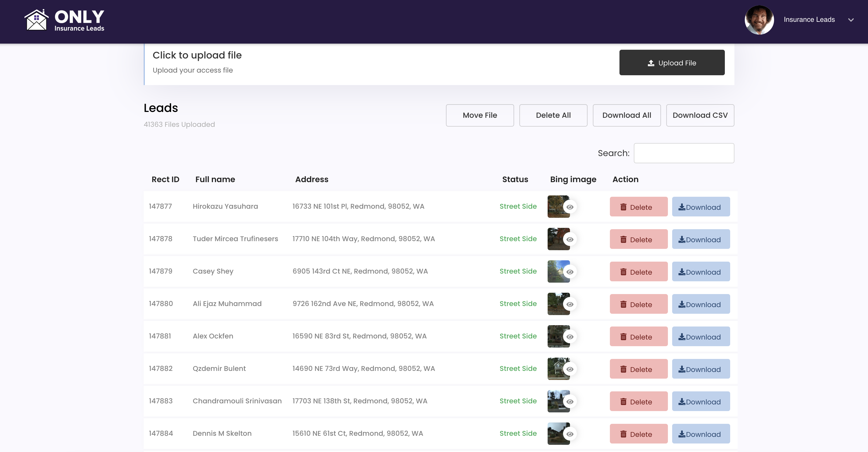
Task: Click the Move File button
Action: [480, 115]
